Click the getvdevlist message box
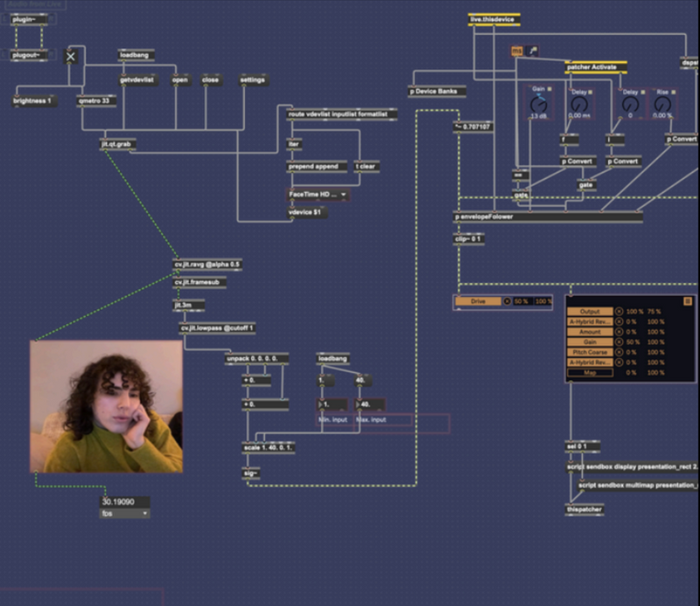Screen dimensions: 700x606 pyautogui.click(x=136, y=80)
